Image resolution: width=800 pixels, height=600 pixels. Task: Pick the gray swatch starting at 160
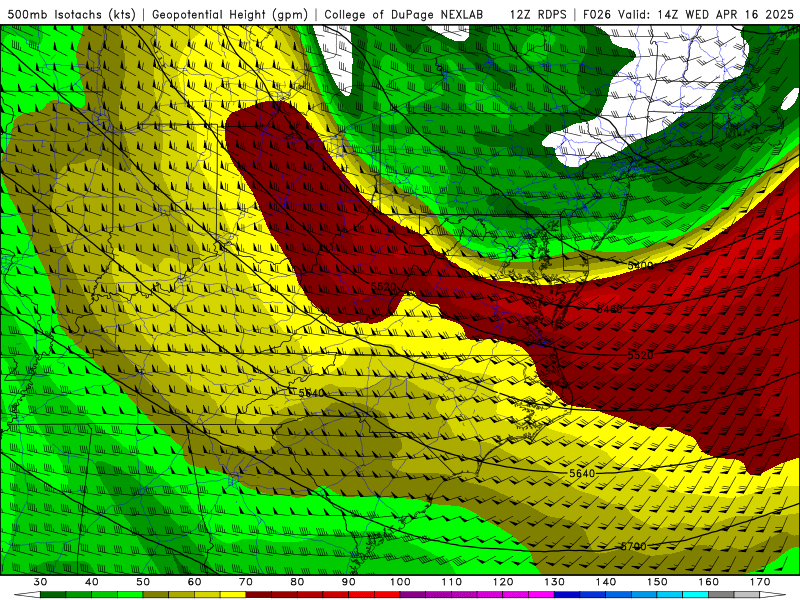(721, 595)
